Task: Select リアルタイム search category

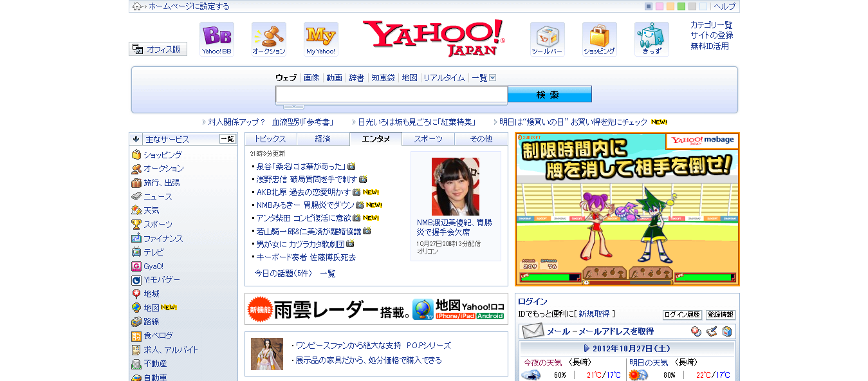Action: pos(444,78)
